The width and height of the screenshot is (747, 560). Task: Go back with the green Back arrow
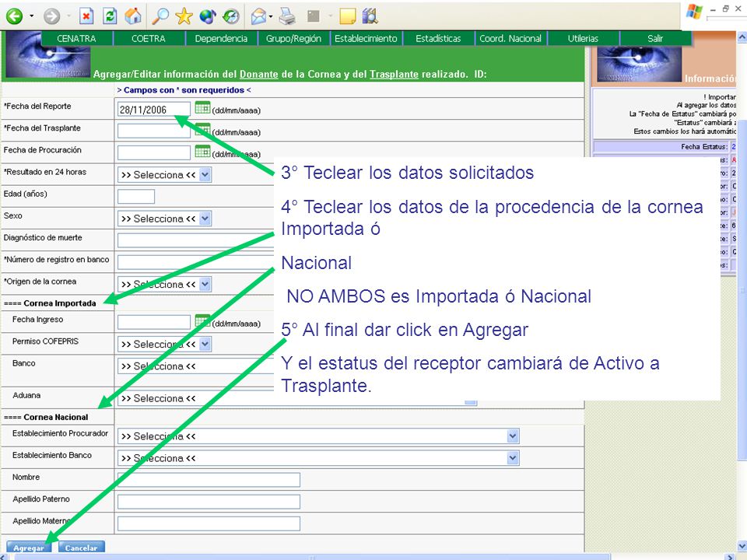(14, 16)
